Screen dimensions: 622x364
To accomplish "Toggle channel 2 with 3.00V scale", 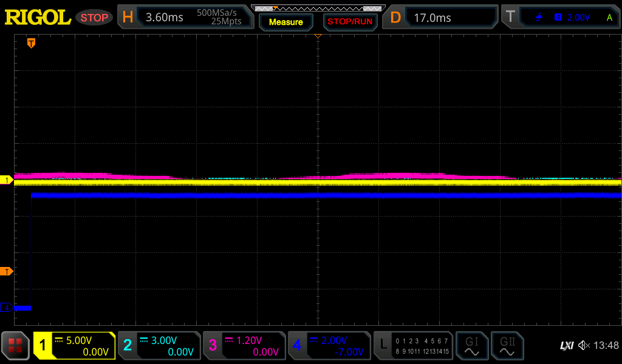I will point(159,346).
